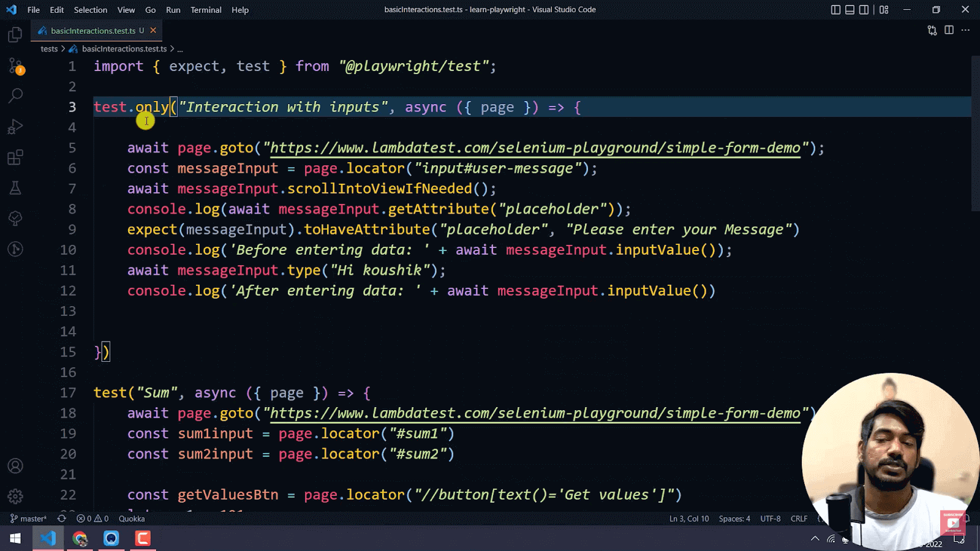
Task: Open the editor More Actions ellipsis
Action: tap(966, 30)
